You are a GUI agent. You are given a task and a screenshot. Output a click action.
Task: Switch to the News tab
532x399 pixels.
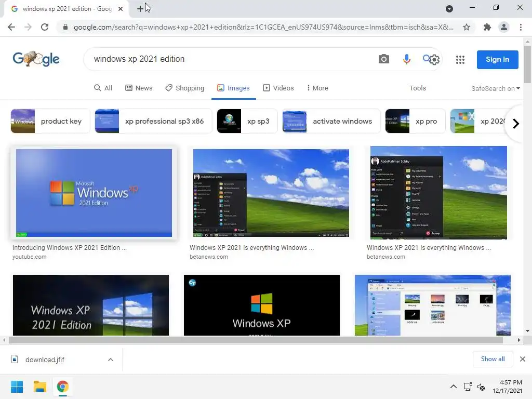coord(139,88)
